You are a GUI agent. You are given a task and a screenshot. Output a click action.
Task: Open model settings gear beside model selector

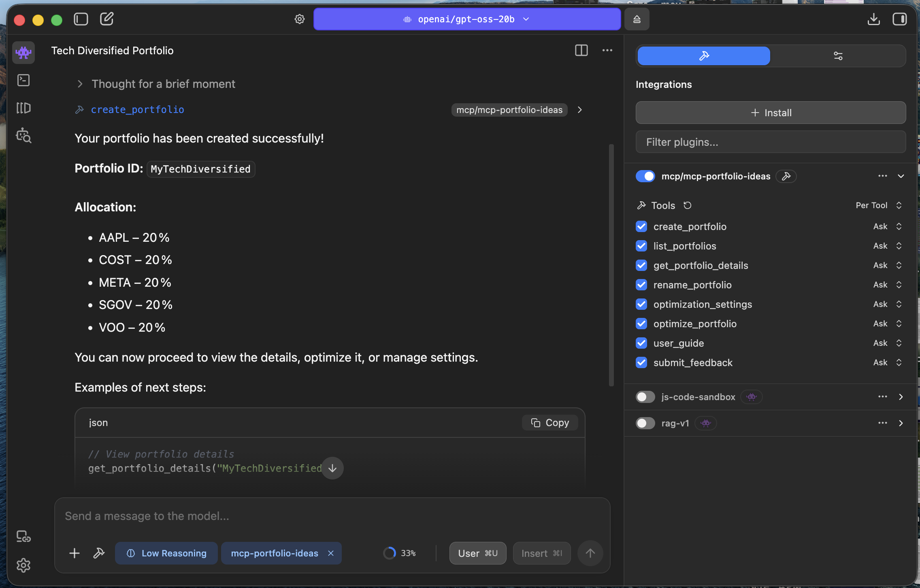[300, 19]
